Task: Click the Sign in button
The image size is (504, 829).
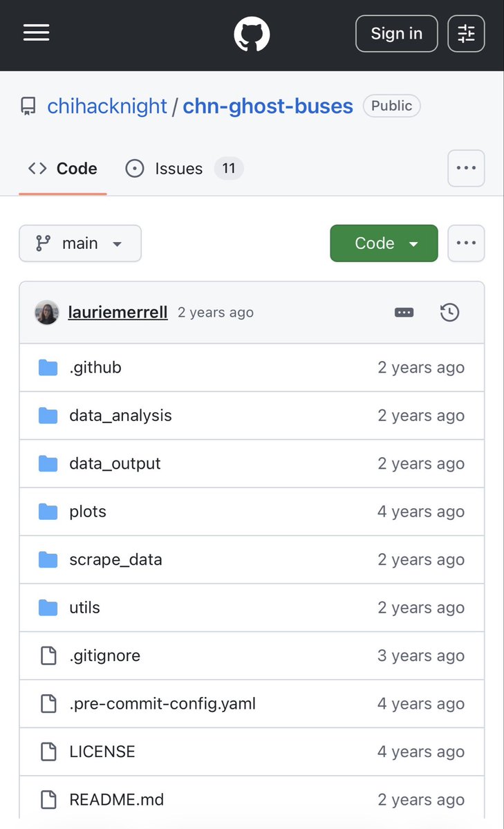Action: pos(397,34)
